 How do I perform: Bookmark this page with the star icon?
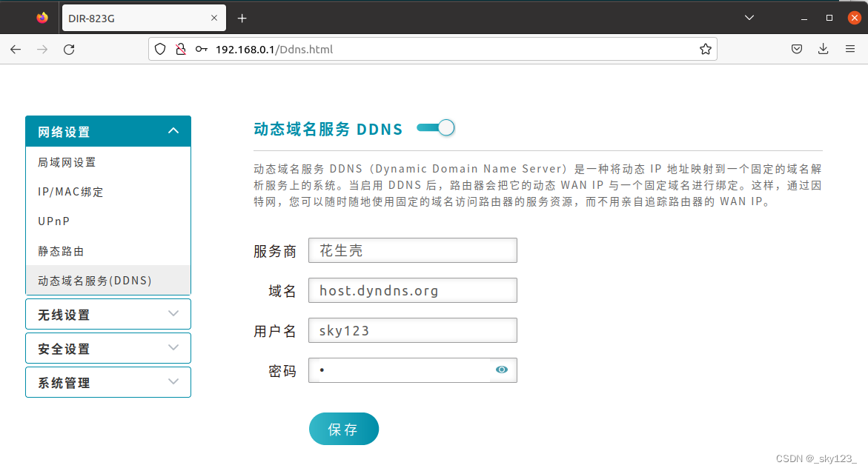coord(705,49)
